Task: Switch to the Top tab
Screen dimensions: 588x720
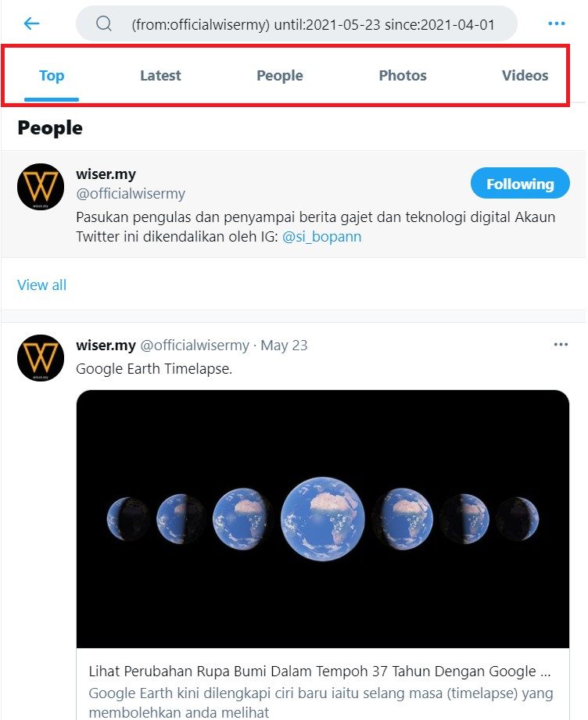Action: point(52,76)
